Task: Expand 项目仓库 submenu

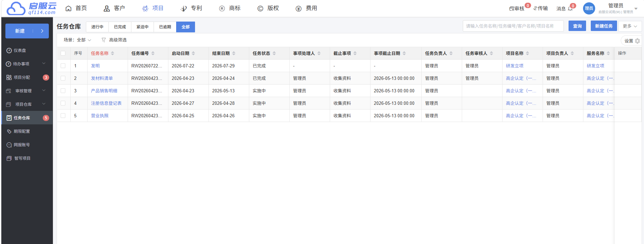Action: pyautogui.click(x=44, y=104)
